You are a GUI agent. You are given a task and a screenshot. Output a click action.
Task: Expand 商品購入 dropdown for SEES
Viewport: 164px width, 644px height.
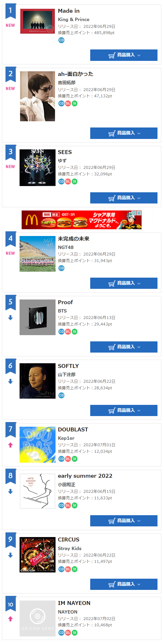(124, 198)
